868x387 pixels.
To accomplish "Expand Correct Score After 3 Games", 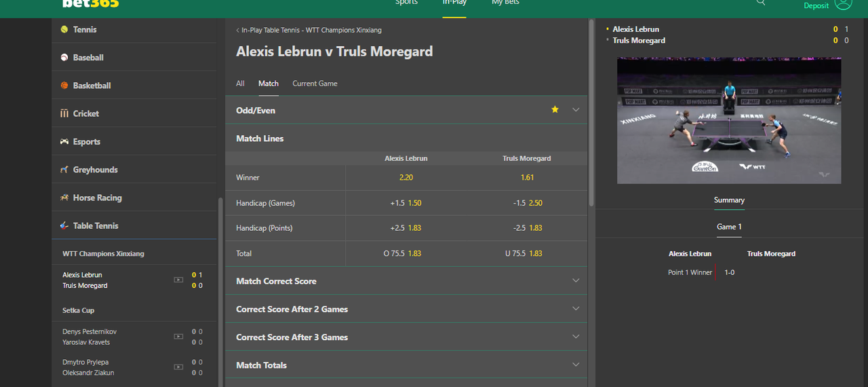I will (x=406, y=337).
